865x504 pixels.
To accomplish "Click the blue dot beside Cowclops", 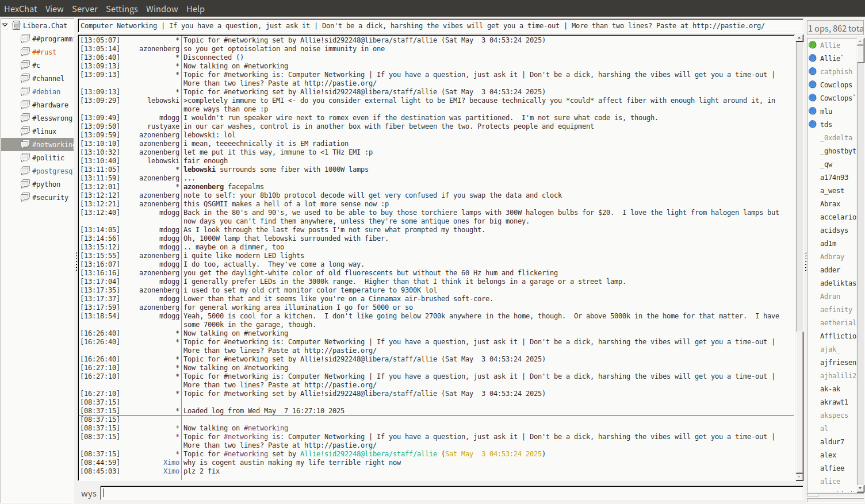I will click(x=813, y=84).
